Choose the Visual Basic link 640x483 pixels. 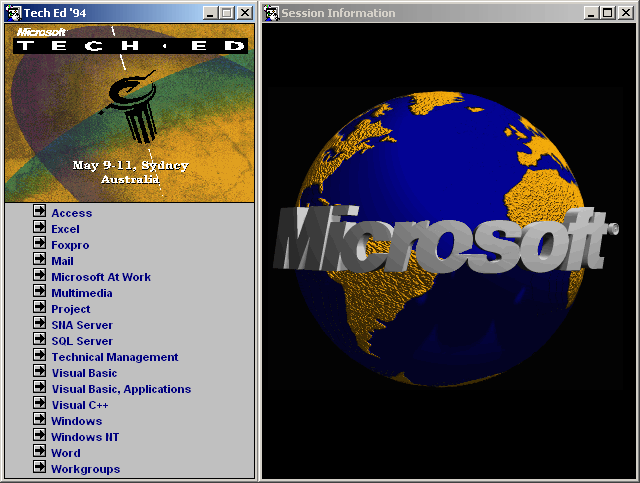point(84,373)
